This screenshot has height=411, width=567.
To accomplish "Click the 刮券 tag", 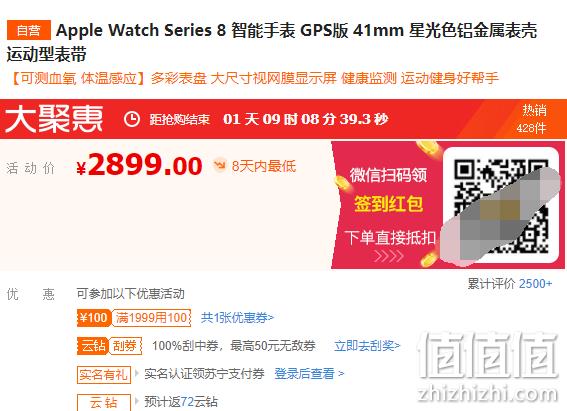I will [x=125, y=346].
